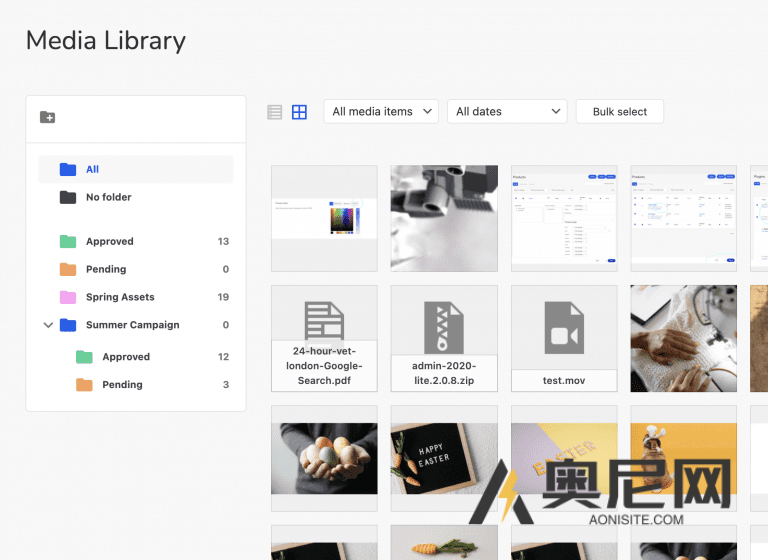Open the Summer Campaign folder
The image size is (768, 560).
136,325
